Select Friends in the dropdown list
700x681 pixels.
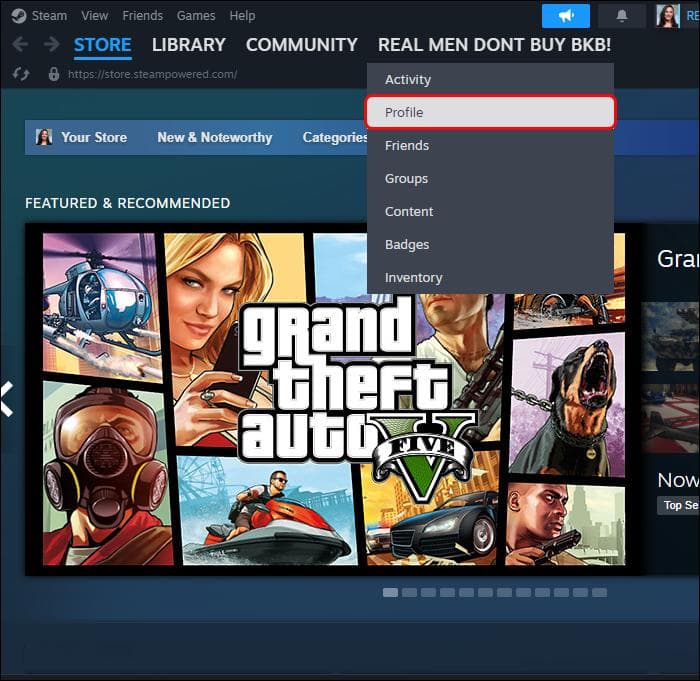click(x=491, y=146)
